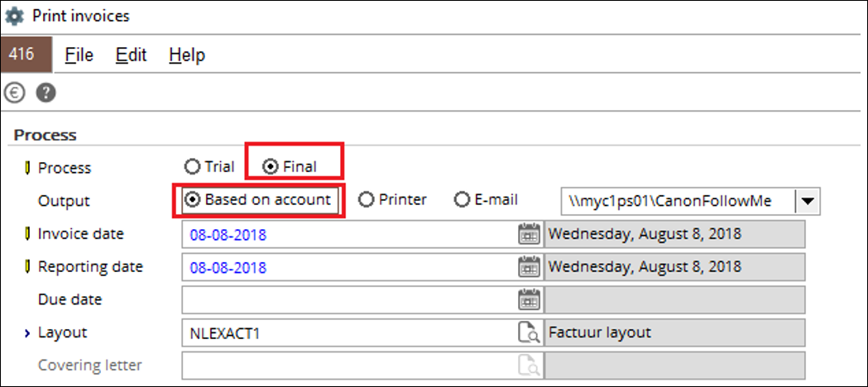Select the Trial process radio button

pyautogui.click(x=210, y=166)
